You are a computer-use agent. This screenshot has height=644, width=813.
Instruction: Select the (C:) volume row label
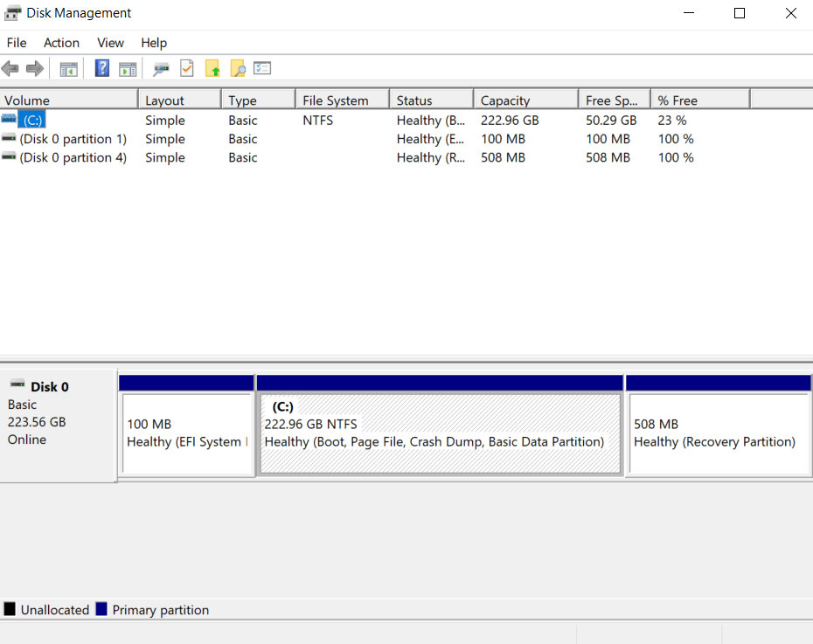point(32,121)
